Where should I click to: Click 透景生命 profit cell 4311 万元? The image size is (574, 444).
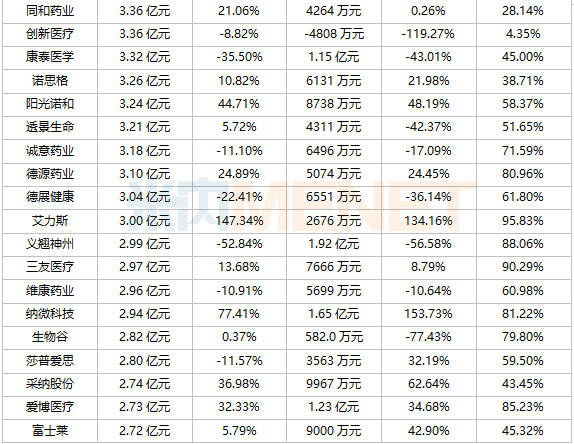(x=334, y=127)
